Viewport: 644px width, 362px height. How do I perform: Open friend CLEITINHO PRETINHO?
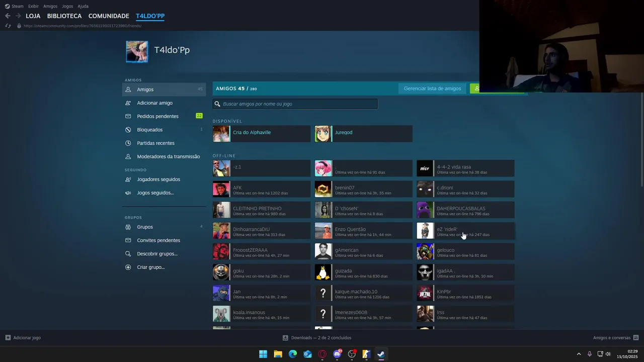262,210
